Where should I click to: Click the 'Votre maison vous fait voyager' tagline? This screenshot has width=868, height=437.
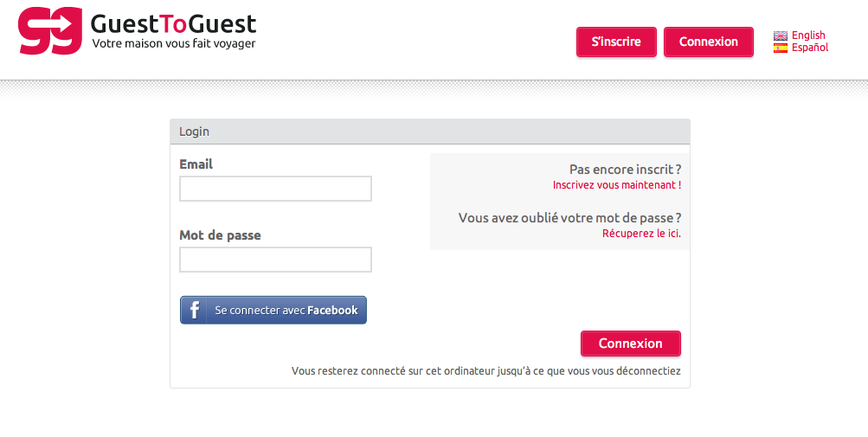click(174, 43)
